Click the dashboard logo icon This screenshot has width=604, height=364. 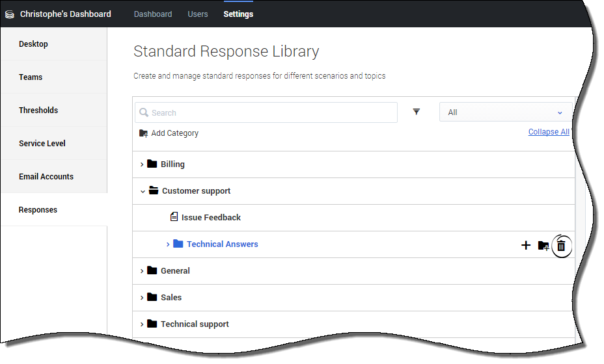[x=10, y=14]
